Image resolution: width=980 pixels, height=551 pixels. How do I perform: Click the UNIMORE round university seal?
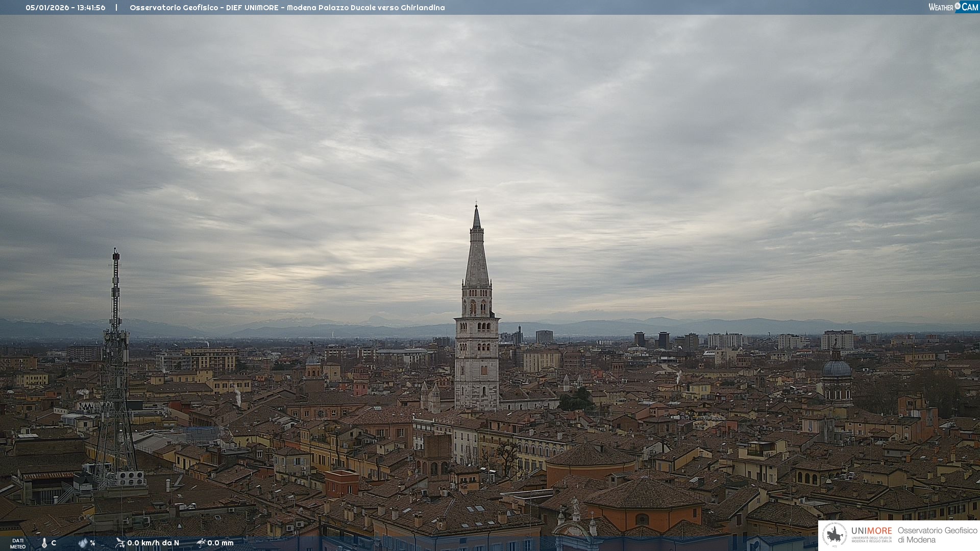click(x=835, y=535)
